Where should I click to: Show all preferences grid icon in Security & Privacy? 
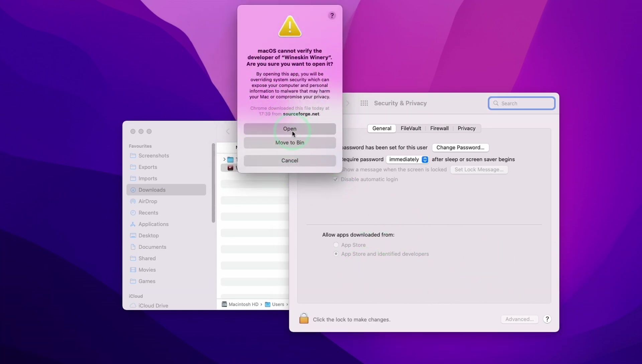tap(364, 103)
